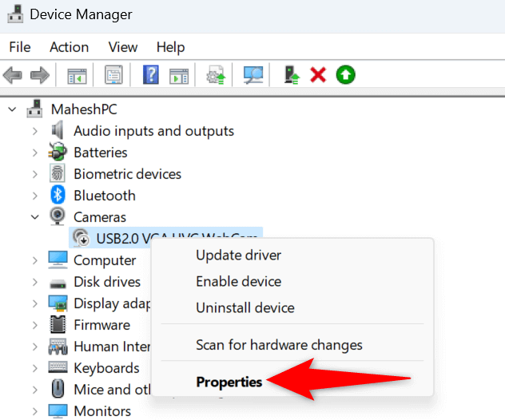
Task: Expand the Disk drives chevron
Action: coord(35,282)
